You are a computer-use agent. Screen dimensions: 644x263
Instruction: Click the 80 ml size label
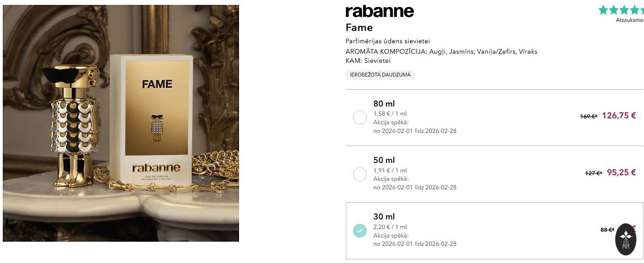[x=384, y=104]
